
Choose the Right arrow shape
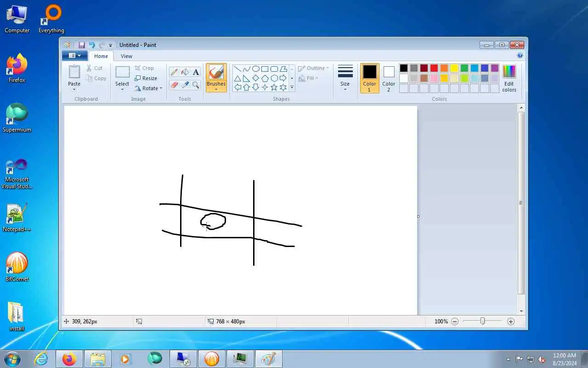click(x=283, y=78)
